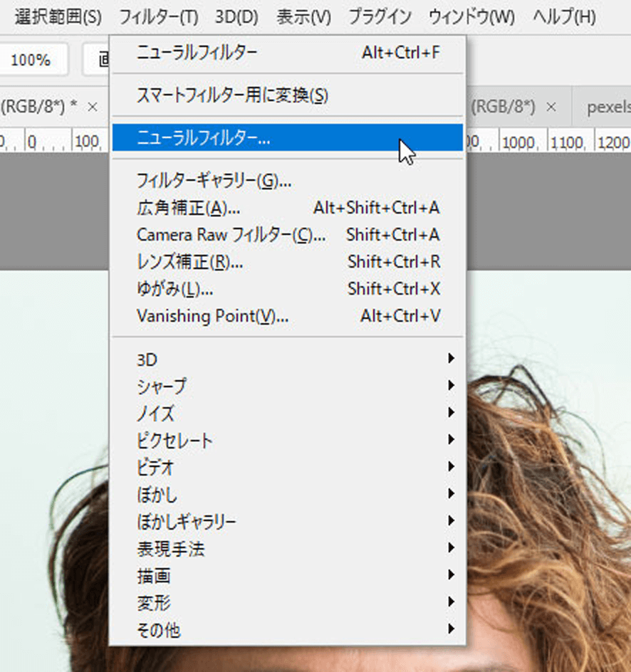Screen dimensions: 631x672
Task: Open the 選択範囲(S) menu
Action: pos(58,17)
